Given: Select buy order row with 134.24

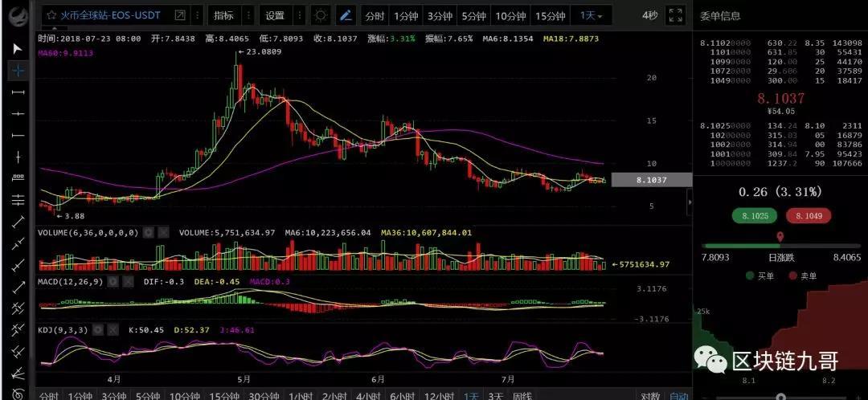Looking at the screenshot, I should pyautogui.click(x=780, y=125).
